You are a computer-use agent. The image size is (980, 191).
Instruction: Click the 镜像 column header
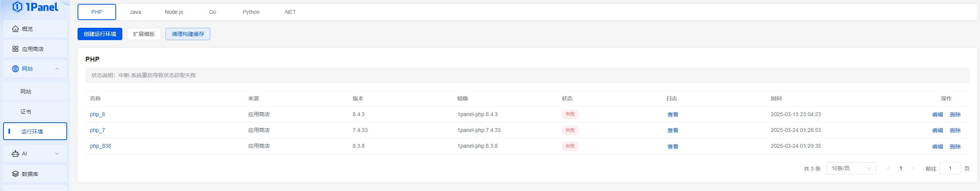(x=463, y=98)
